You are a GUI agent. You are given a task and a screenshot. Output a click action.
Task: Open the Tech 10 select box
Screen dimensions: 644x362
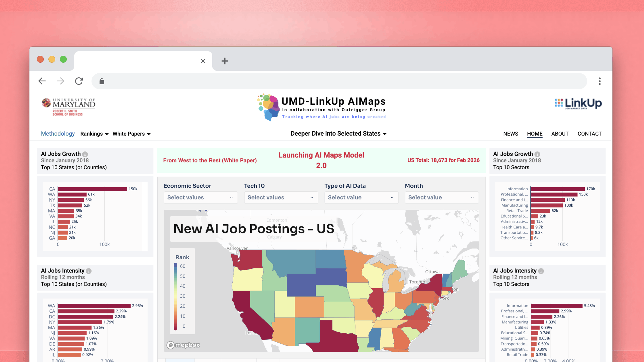tap(281, 197)
